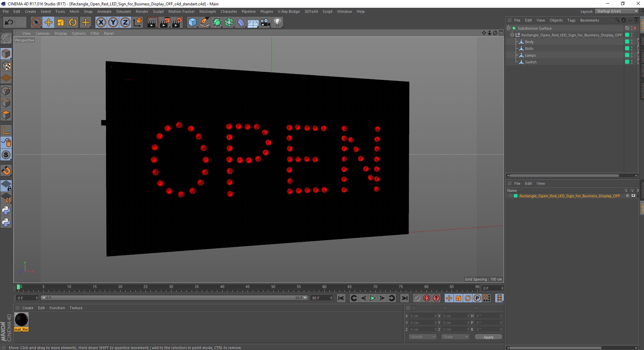The image size is (644, 350).
Task: Add a Camera object
Action: 265,23
